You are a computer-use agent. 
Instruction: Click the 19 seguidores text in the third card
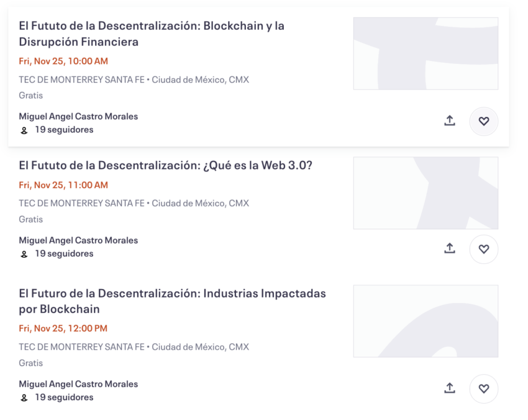pyautogui.click(x=65, y=397)
